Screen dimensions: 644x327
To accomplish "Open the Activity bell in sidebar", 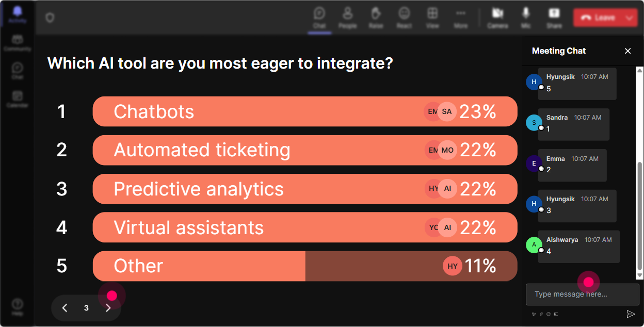I will (18, 14).
